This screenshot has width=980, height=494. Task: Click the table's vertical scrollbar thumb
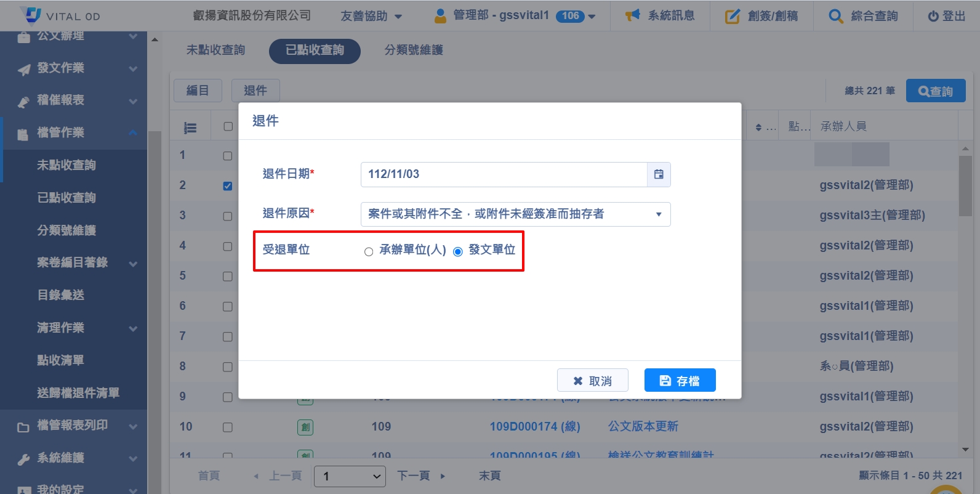click(965, 185)
